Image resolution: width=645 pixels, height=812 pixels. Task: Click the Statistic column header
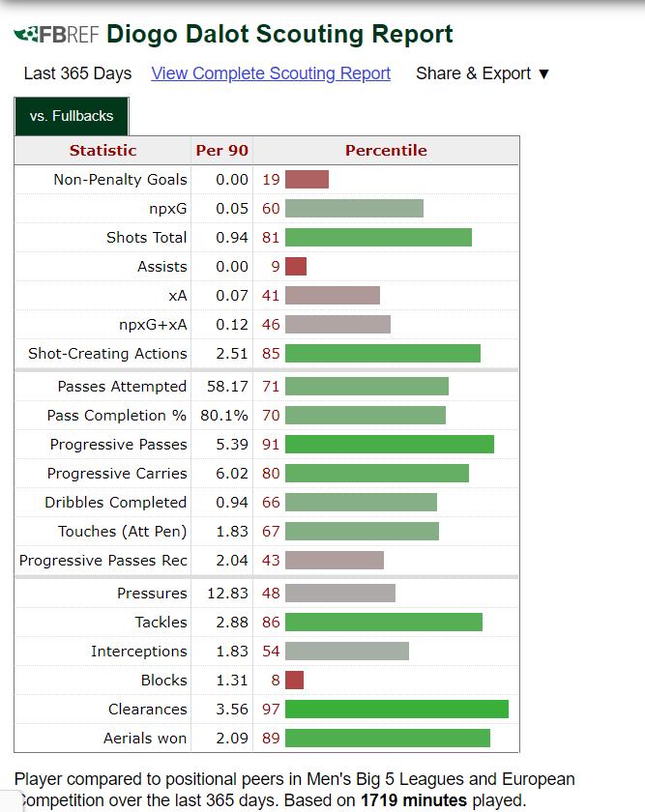[x=103, y=151]
